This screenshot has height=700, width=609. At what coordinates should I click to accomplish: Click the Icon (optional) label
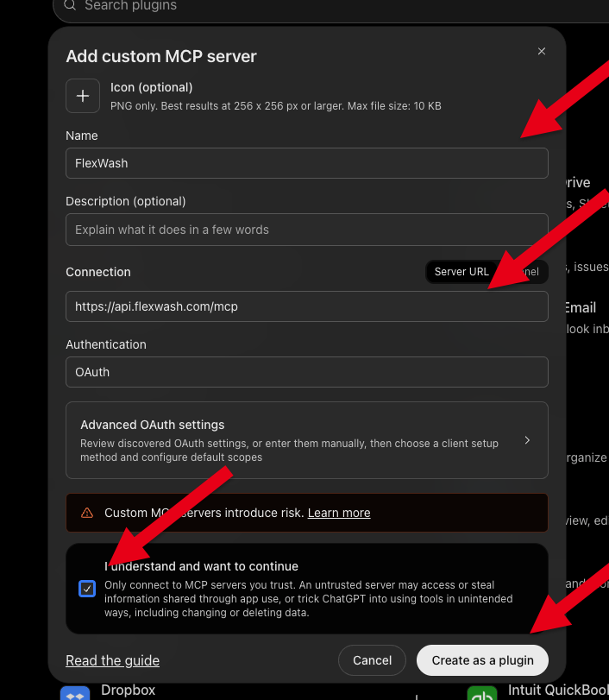[x=151, y=87]
